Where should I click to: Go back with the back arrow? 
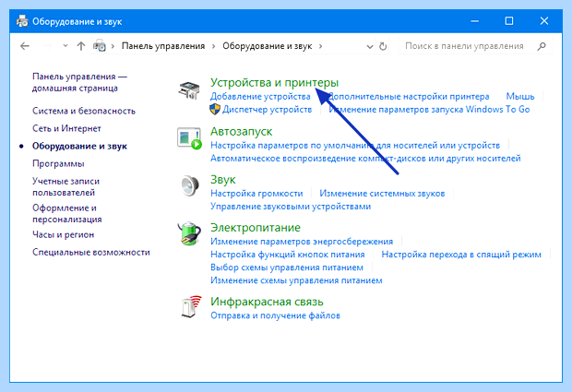click(25, 46)
